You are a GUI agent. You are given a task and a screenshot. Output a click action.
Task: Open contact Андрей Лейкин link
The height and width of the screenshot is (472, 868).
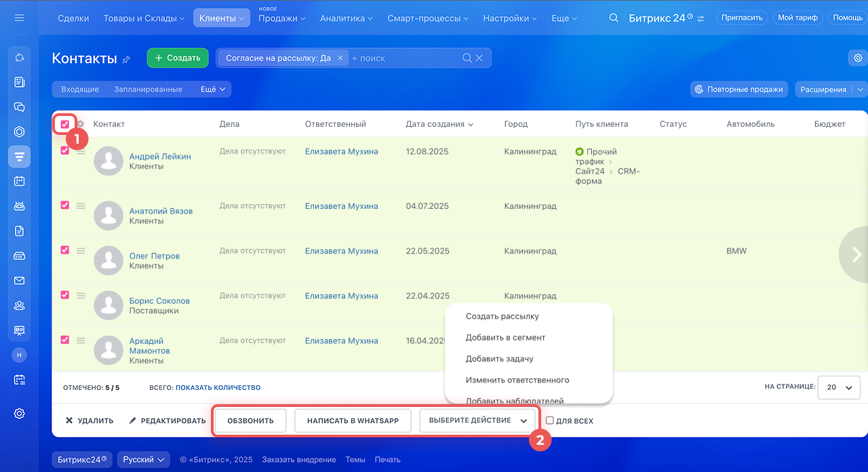pyautogui.click(x=160, y=157)
